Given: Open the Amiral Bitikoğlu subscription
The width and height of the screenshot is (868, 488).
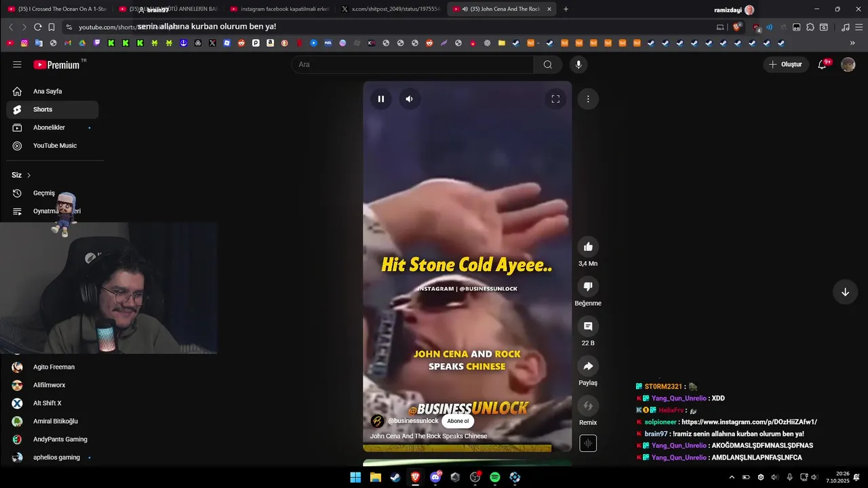Looking at the screenshot, I should pyautogui.click(x=52, y=421).
